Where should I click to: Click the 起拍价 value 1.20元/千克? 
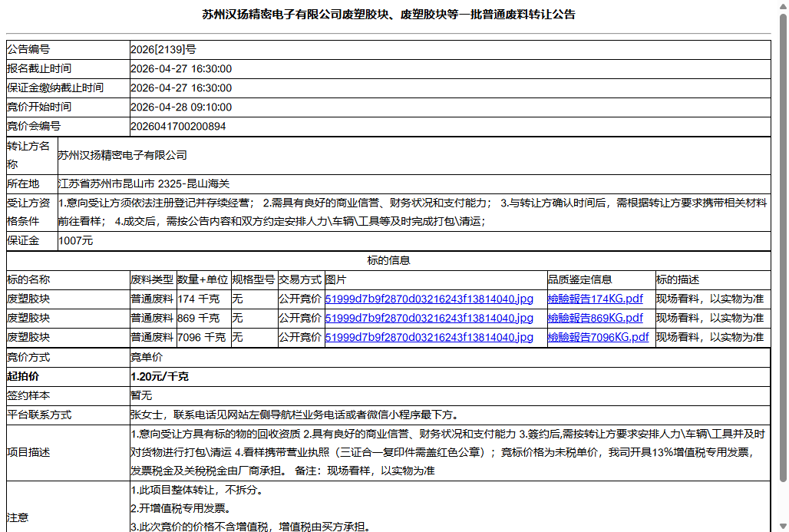pos(160,376)
